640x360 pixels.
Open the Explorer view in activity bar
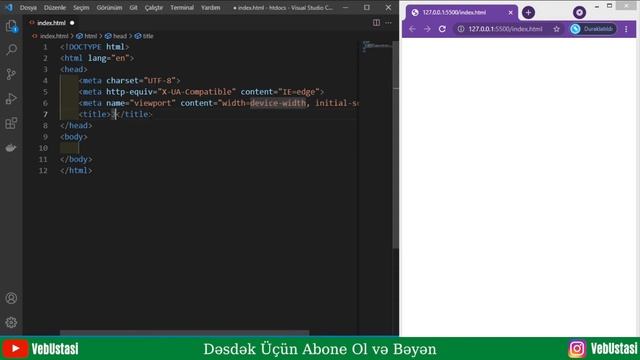(11, 27)
